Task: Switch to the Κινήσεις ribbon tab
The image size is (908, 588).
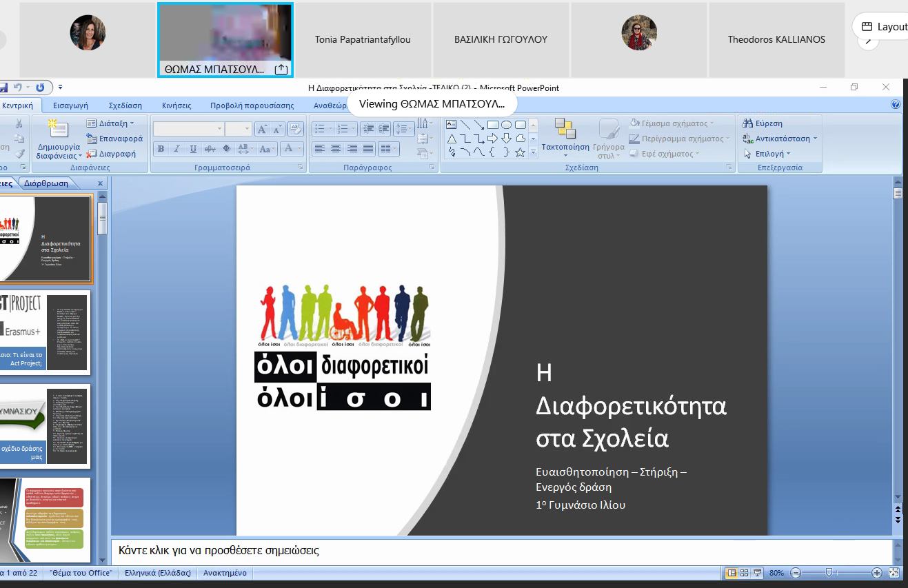Action: coord(176,105)
